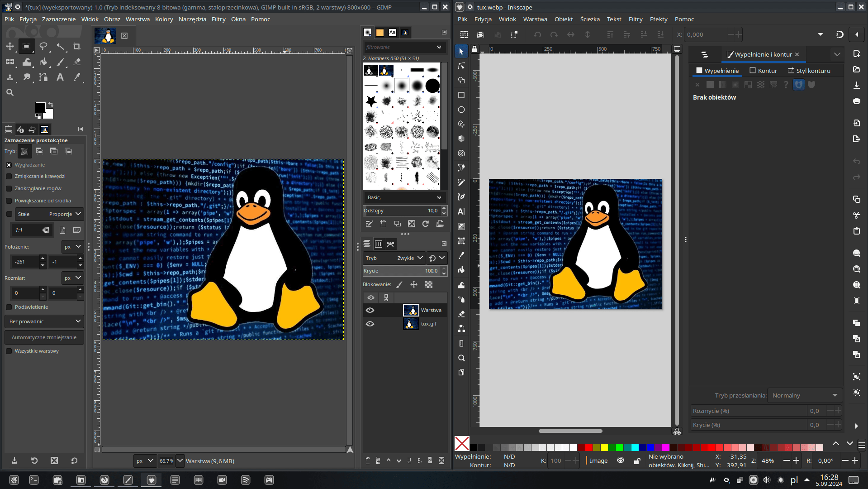Click the taskbar application launcher icon
Screen dimensions: 868x489
14,480
